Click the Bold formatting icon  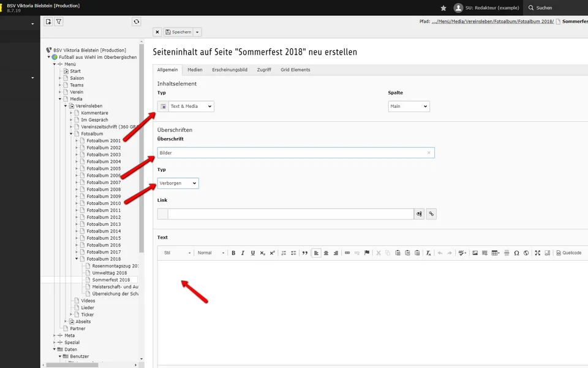pos(233,253)
